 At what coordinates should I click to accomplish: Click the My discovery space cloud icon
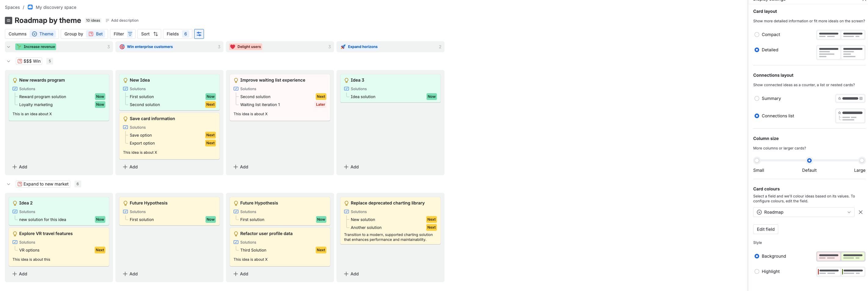tap(30, 7)
